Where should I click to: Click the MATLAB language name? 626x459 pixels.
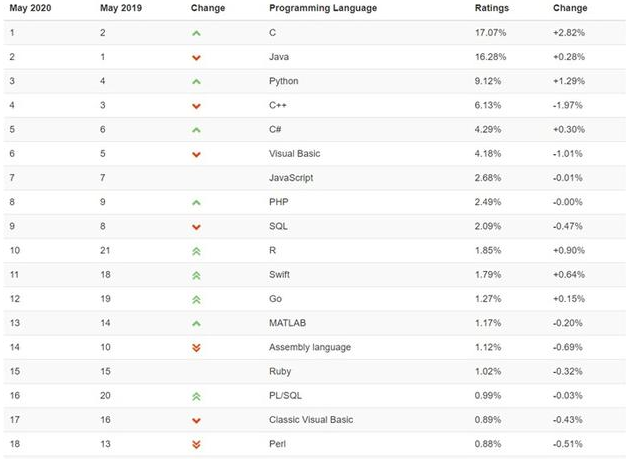287,322
